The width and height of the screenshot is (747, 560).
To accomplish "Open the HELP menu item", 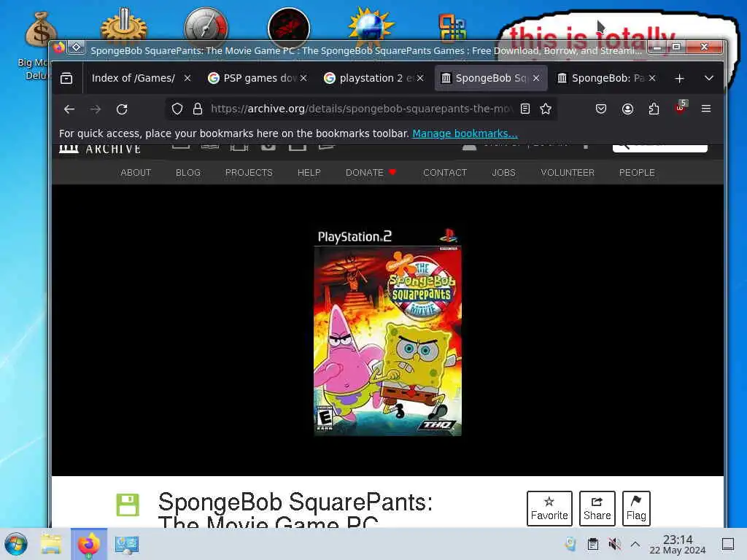I will pyautogui.click(x=309, y=172).
